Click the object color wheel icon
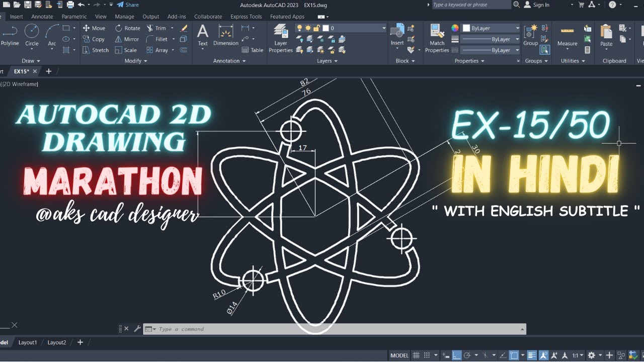 pyautogui.click(x=455, y=28)
